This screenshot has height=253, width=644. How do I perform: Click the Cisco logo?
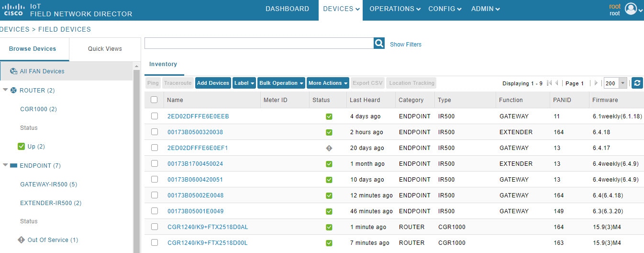(13, 10)
